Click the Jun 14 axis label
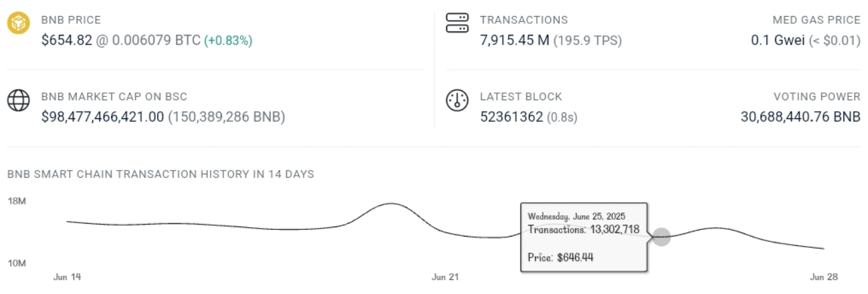 [67, 277]
